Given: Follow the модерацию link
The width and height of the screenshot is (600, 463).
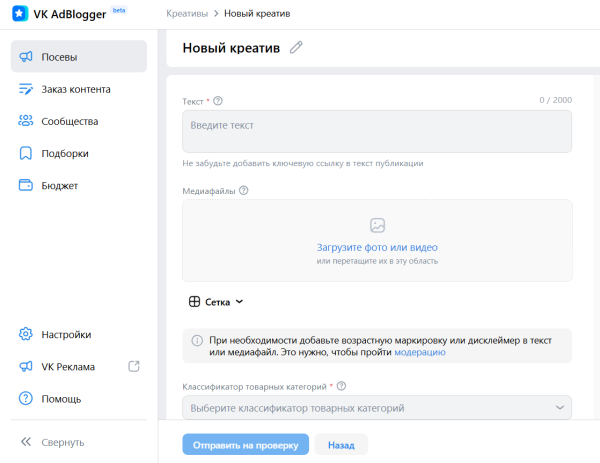Looking at the screenshot, I should click(x=420, y=353).
